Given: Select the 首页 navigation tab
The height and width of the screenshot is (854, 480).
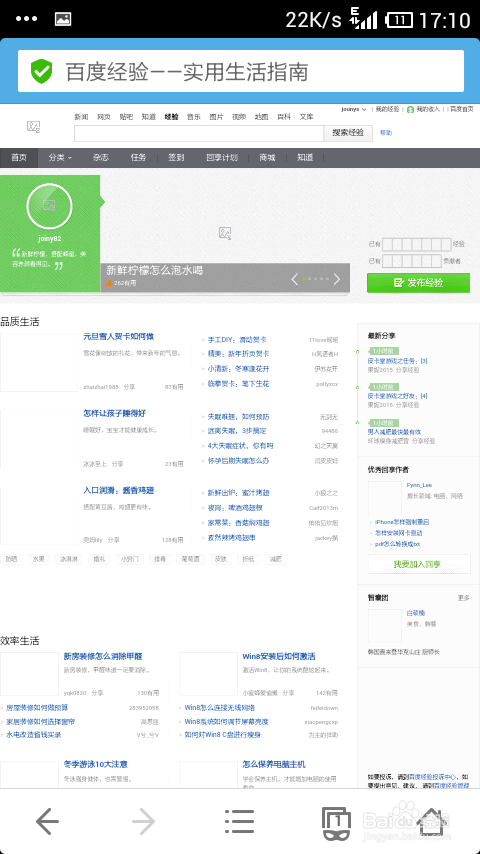Looking at the screenshot, I should coord(19,157).
